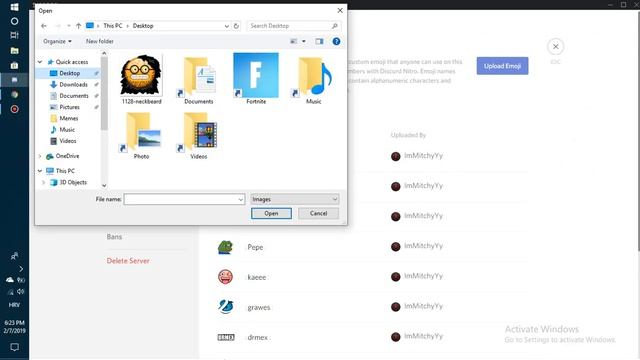Open the Images file type dropdown

[294, 199]
